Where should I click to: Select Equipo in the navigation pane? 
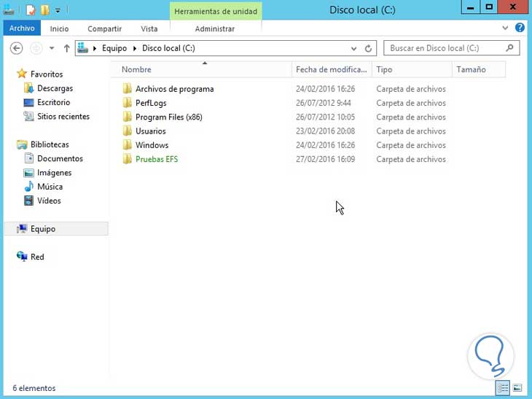(x=56, y=229)
